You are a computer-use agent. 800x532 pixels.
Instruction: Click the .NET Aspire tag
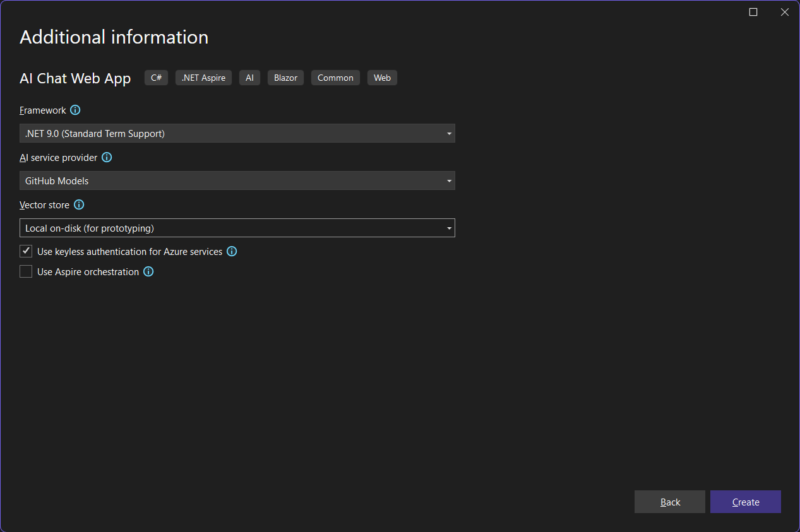pos(203,78)
